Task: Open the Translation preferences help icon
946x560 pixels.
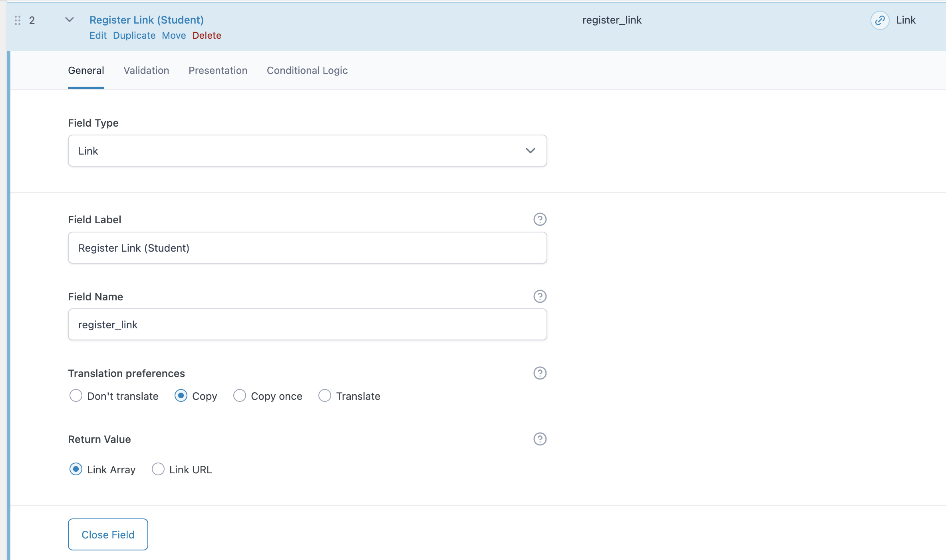Action: (540, 373)
